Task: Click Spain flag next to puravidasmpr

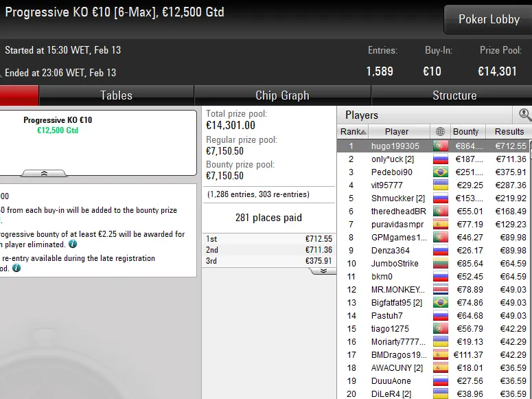Action: tap(441, 224)
